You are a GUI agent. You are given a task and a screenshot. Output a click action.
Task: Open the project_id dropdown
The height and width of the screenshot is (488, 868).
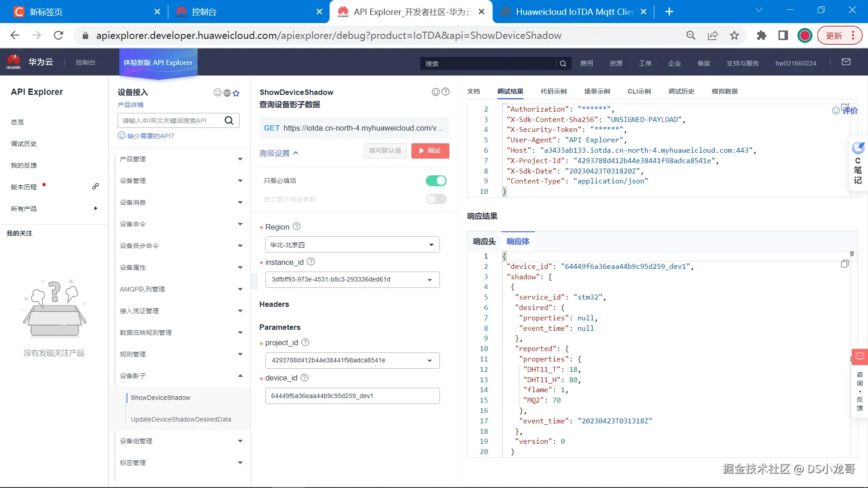coord(352,361)
